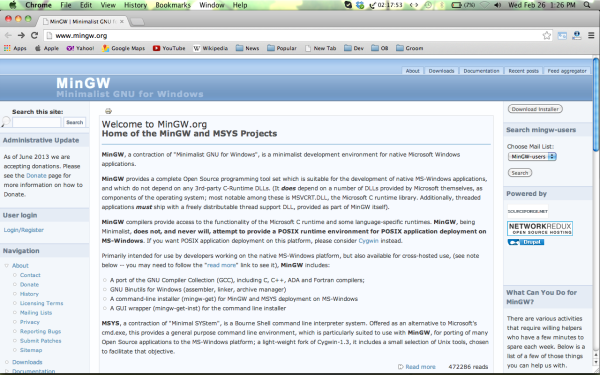The width and height of the screenshot is (600, 375).
Task: Click the printer-friendly icon above the article
Action: click(108, 111)
